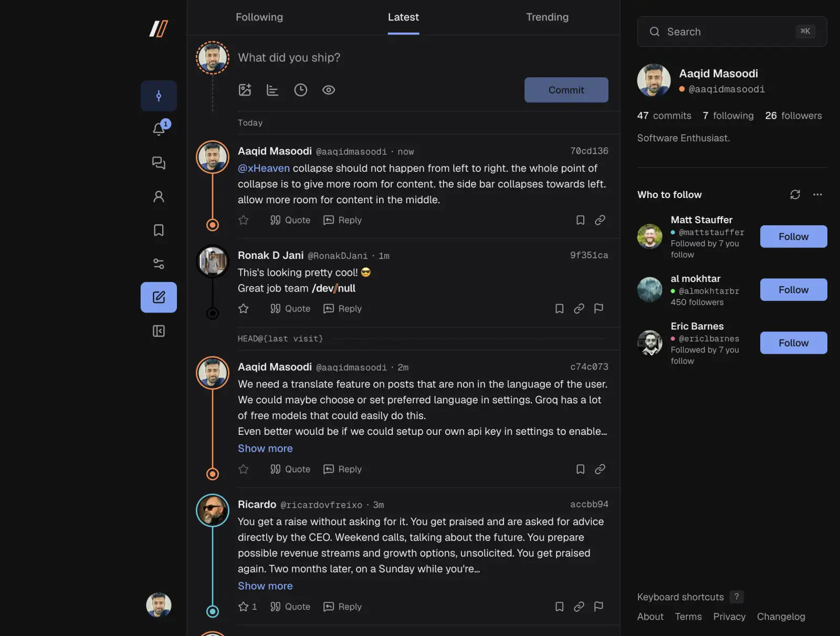Open the Privacy link

click(x=729, y=617)
